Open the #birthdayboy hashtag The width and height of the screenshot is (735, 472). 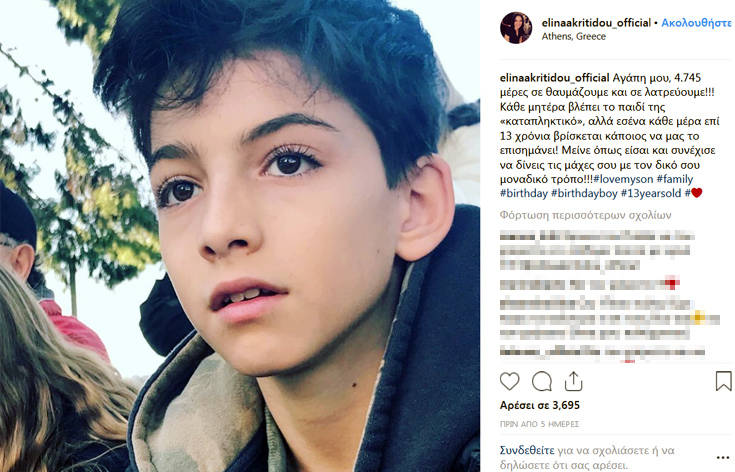[x=584, y=194]
